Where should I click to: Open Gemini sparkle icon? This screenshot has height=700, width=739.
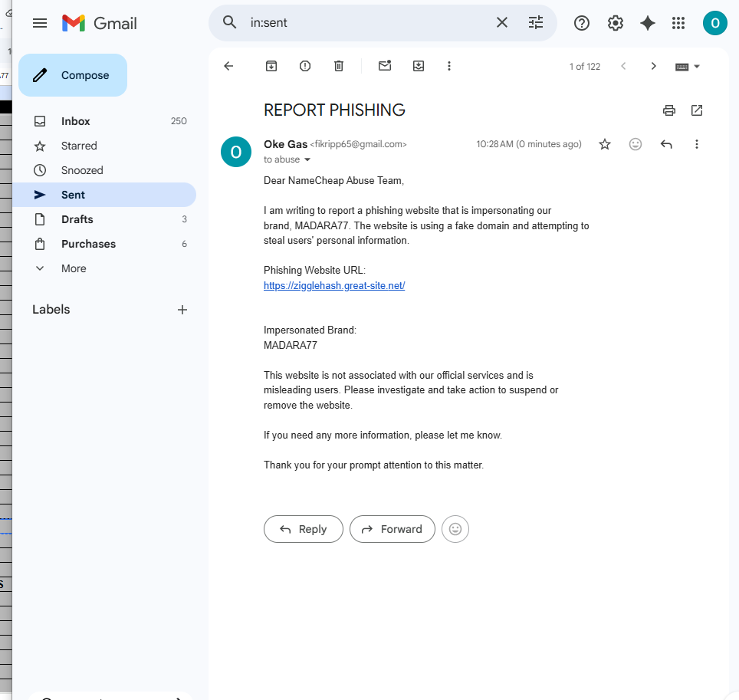tap(648, 23)
